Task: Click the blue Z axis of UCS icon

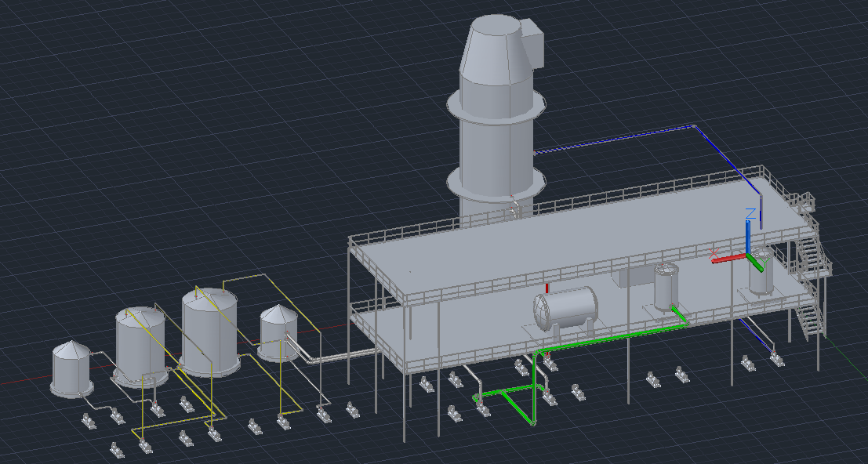Action: (749, 237)
